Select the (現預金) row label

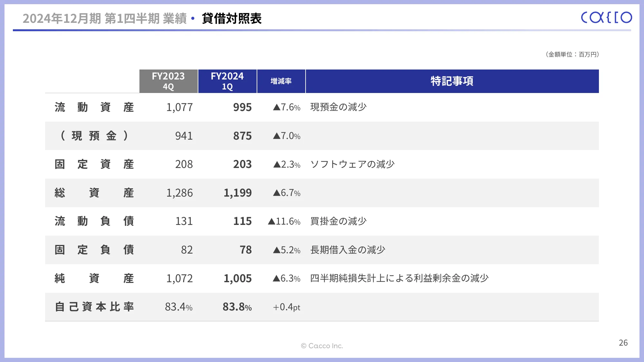pos(94,136)
